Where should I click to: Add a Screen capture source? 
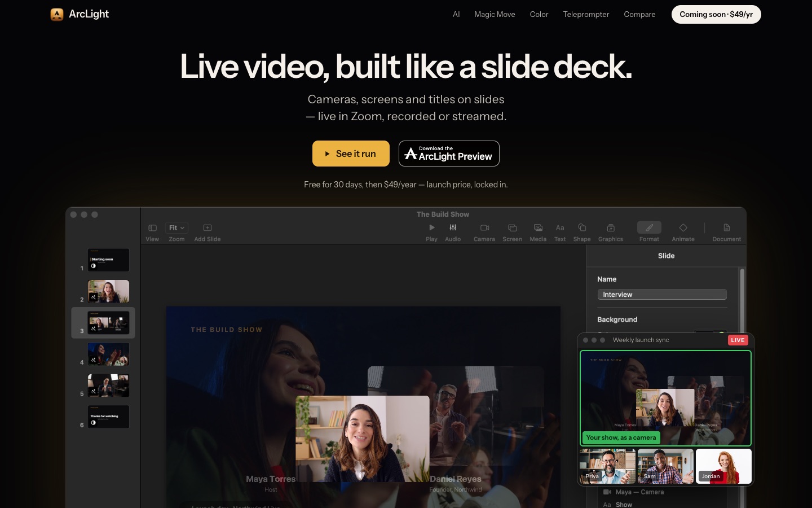[512, 227]
